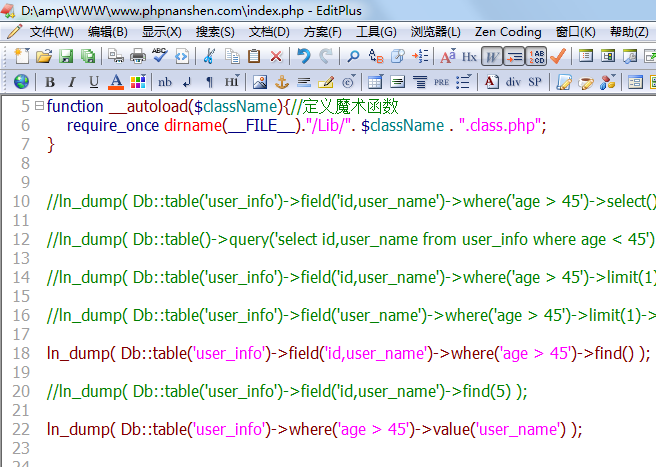Insert paragraph tag icon
The height and width of the screenshot is (467, 656).
point(210,82)
